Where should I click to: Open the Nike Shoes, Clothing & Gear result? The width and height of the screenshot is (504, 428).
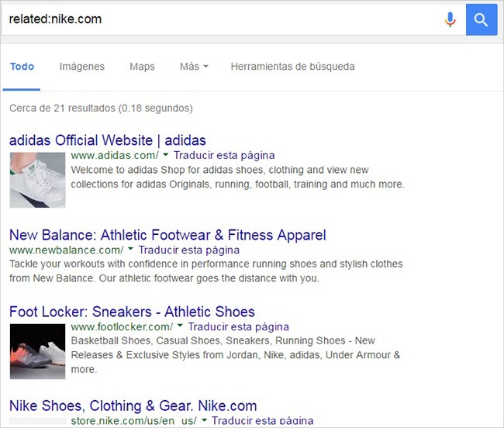(133, 406)
